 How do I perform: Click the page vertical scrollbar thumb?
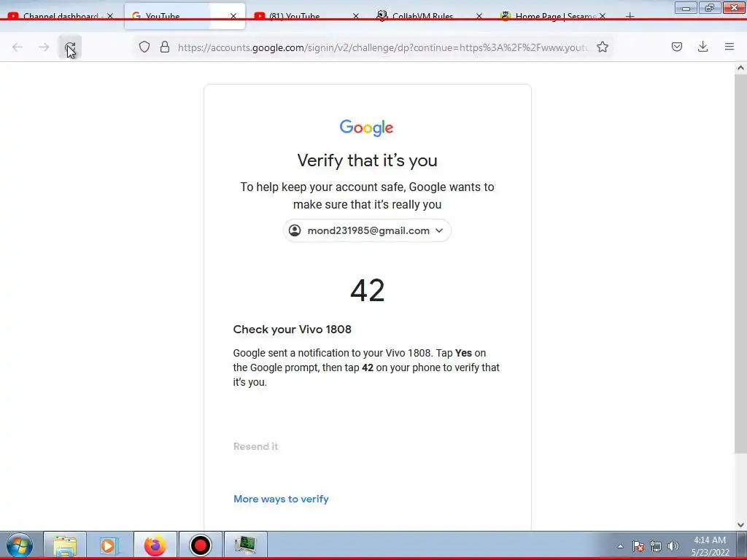click(x=740, y=263)
